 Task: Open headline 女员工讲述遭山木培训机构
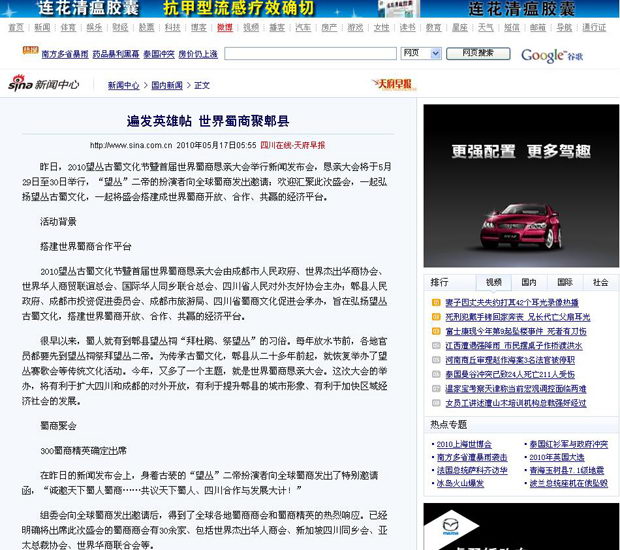tap(516, 403)
